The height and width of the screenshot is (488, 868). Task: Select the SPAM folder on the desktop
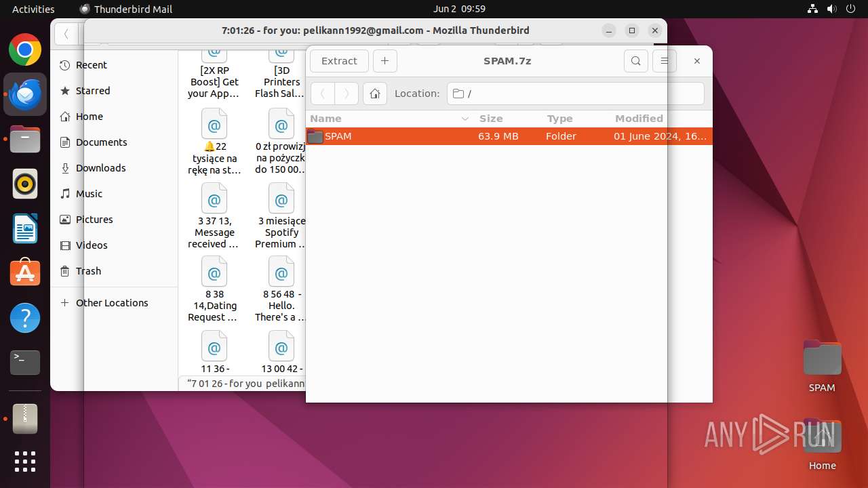tap(822, 367)
